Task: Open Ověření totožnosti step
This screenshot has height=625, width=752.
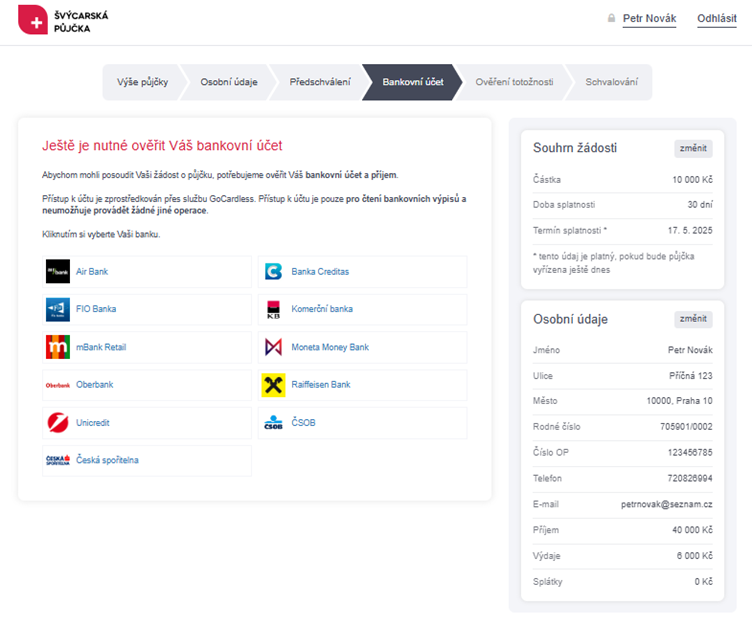Action: [514, 82]
